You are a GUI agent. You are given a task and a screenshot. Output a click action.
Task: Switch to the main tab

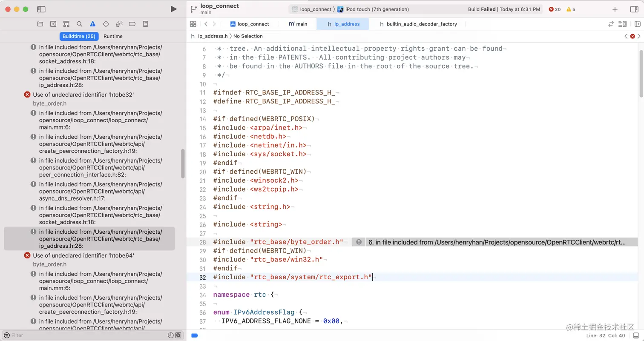298,24
